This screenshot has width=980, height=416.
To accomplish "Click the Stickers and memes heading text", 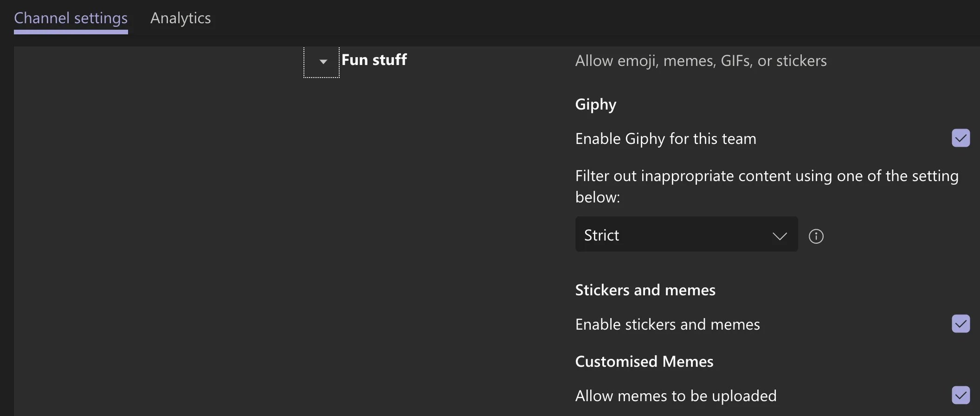I will coord(645,290).
